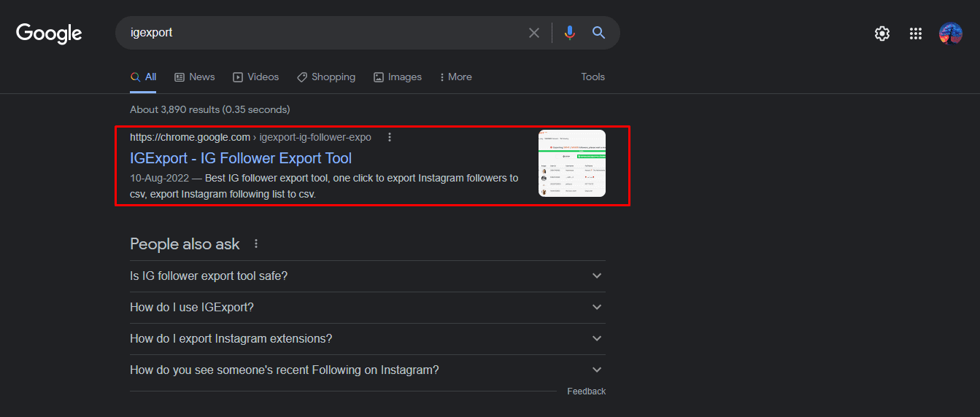Click the Google logo
The height and width of the screenshot is (417, 980).
49,33
